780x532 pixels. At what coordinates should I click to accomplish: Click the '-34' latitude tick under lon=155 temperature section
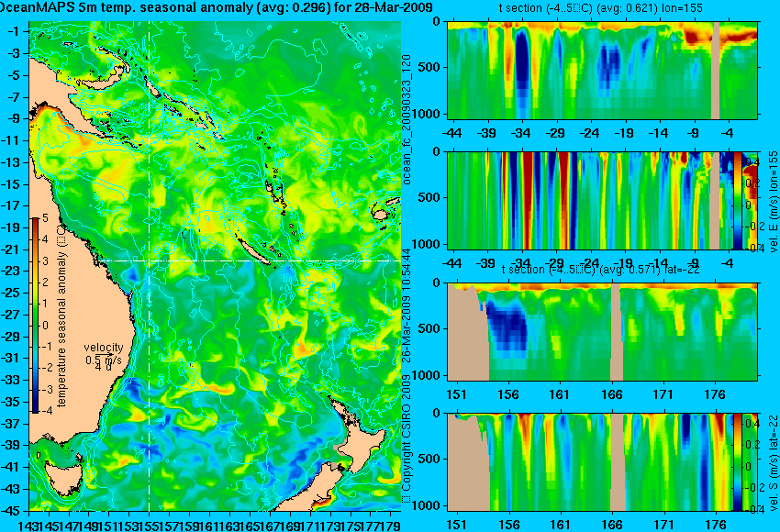click(522, 133)
